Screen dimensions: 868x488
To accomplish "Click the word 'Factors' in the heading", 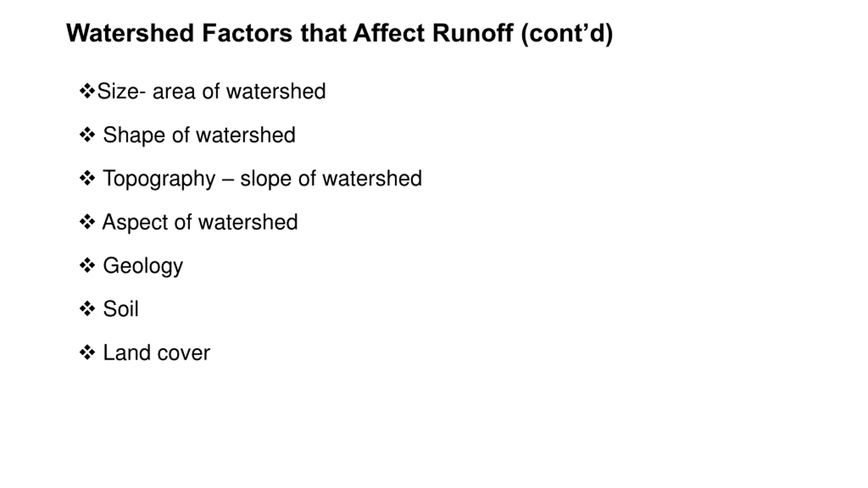I will (x=247, y=33).
